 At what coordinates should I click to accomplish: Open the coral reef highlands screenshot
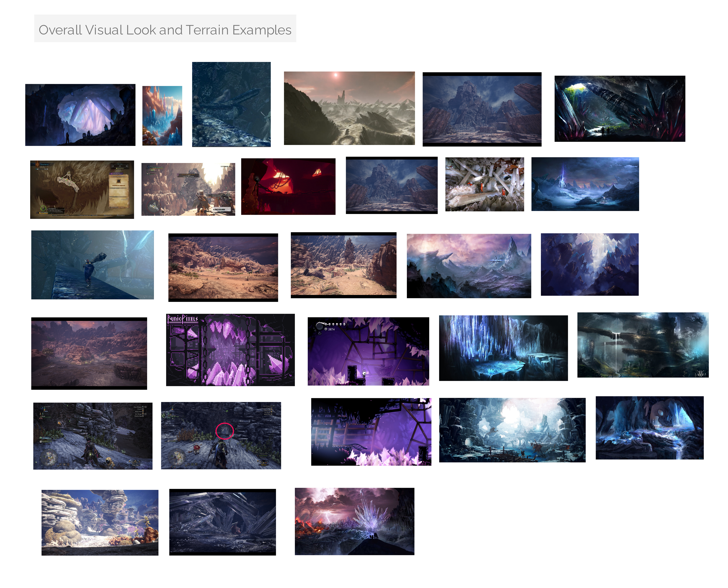pos(100,522)
